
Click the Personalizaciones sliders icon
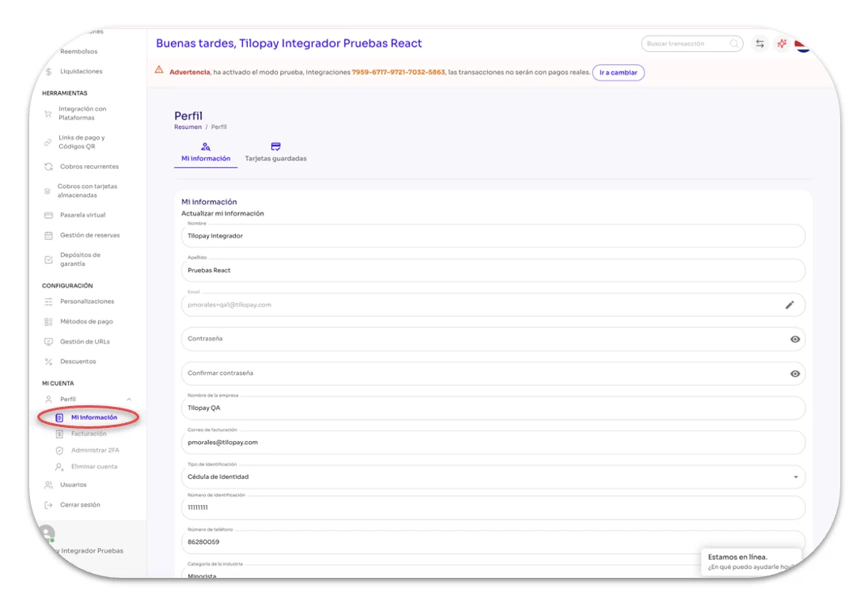(x=49, y=302)
